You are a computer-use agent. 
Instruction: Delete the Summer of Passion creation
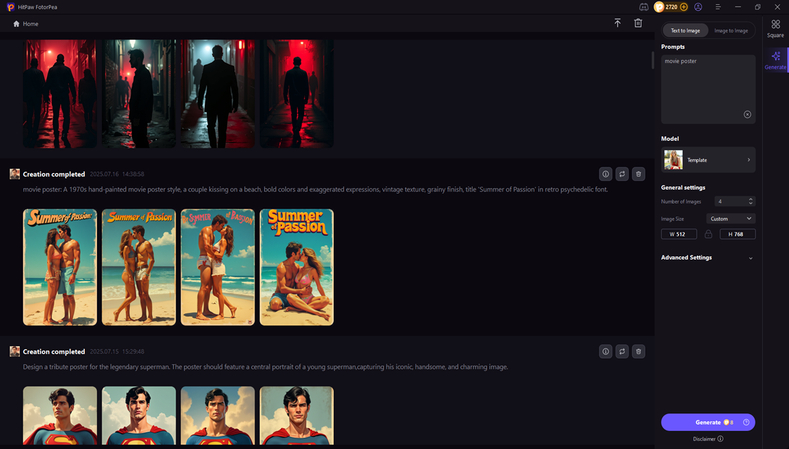[x=639, y=174]
